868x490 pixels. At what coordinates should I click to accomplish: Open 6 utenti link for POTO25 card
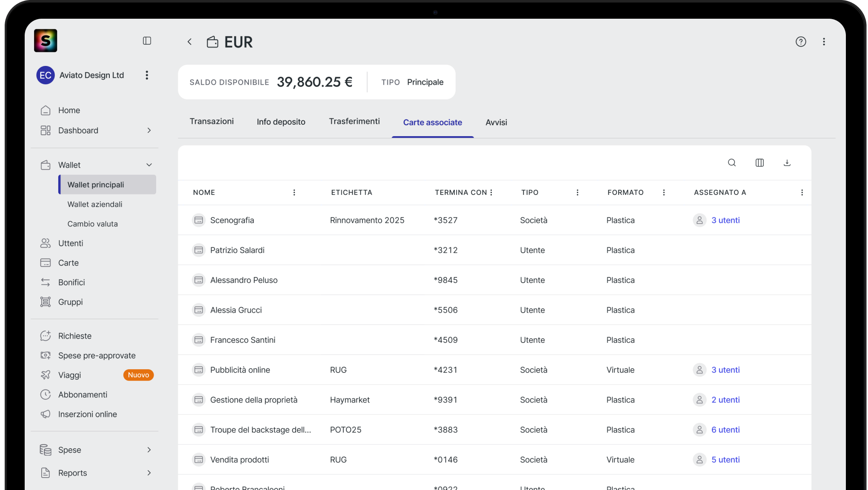tap(725, 430)
